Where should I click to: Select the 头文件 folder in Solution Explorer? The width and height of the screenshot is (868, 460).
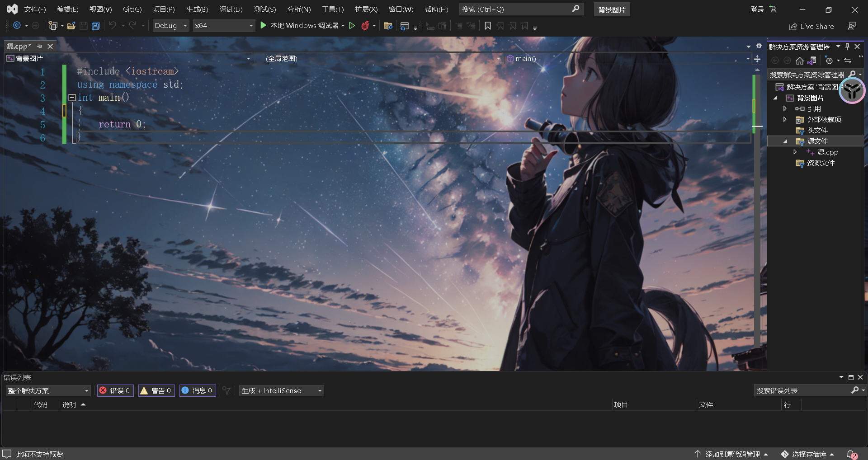817,130
